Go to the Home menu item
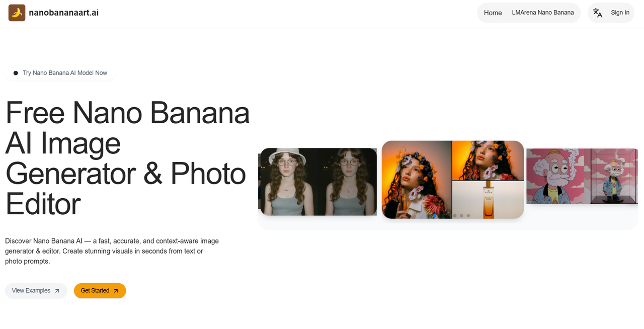This screenshot has height=329, width=644. pos(493,13)
